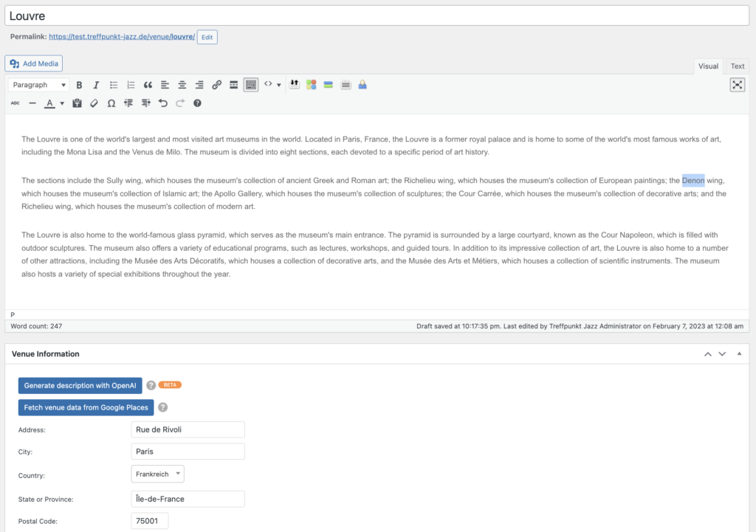
Task: Toggle a bulleted list
Action: pyautogui.click(x=113, y=84)
